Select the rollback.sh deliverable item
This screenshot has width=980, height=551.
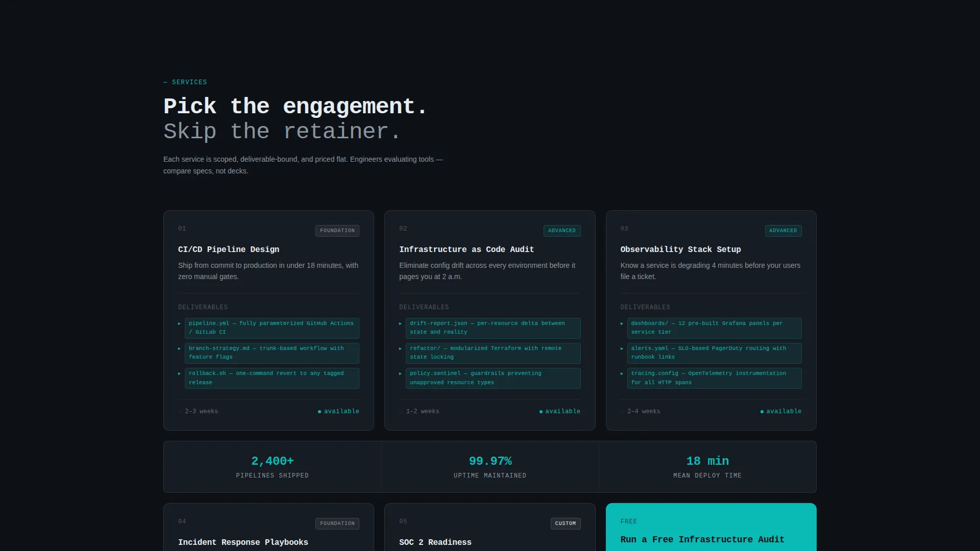(272, 378)
